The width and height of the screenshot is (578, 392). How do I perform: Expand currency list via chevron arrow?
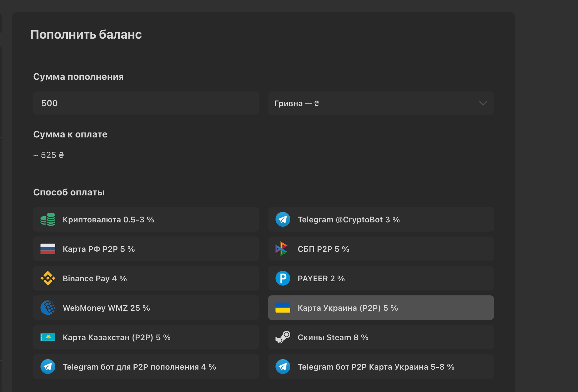pos(483,103)
